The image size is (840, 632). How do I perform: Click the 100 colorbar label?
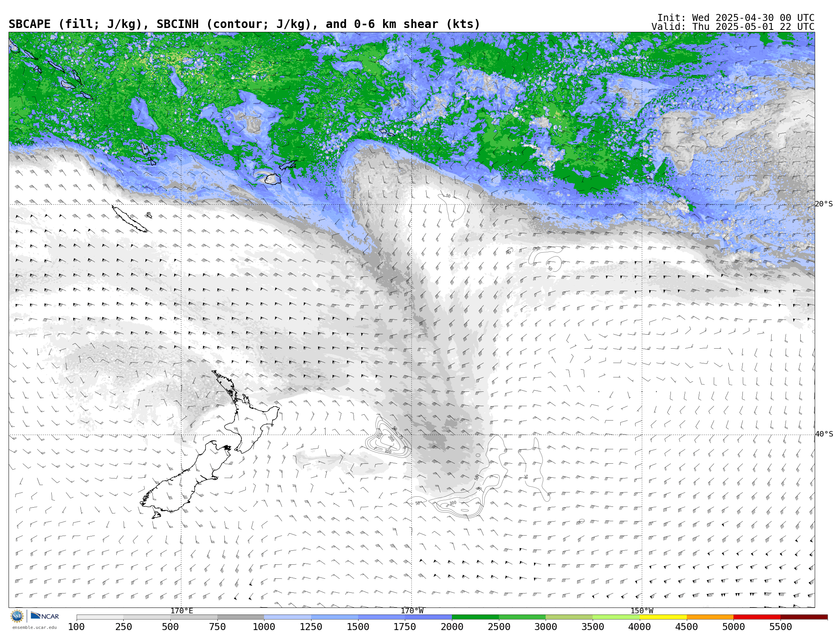[77, 627]
